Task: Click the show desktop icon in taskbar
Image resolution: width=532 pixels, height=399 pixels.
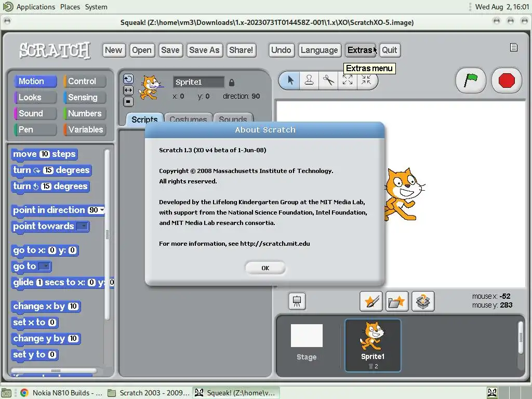Action: [6, 393]
